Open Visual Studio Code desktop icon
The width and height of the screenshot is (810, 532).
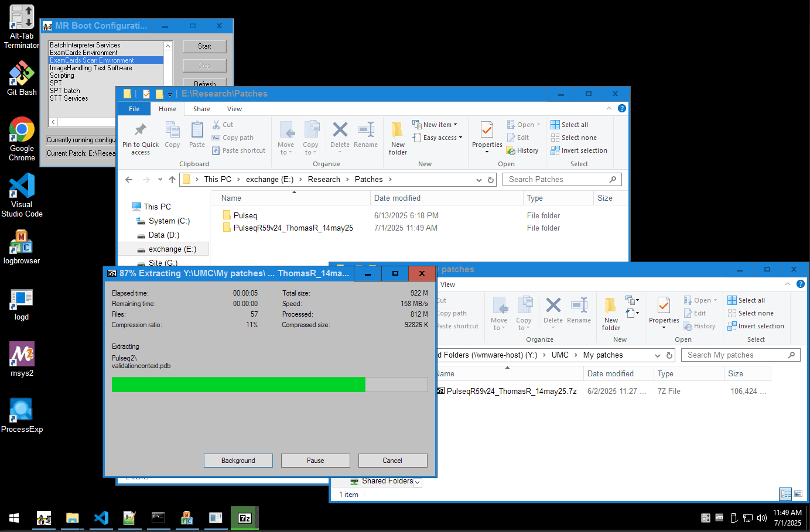[x=22, y=195]
